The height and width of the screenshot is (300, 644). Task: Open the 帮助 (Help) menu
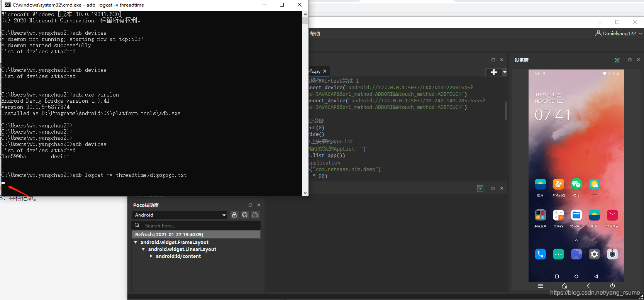315,34
